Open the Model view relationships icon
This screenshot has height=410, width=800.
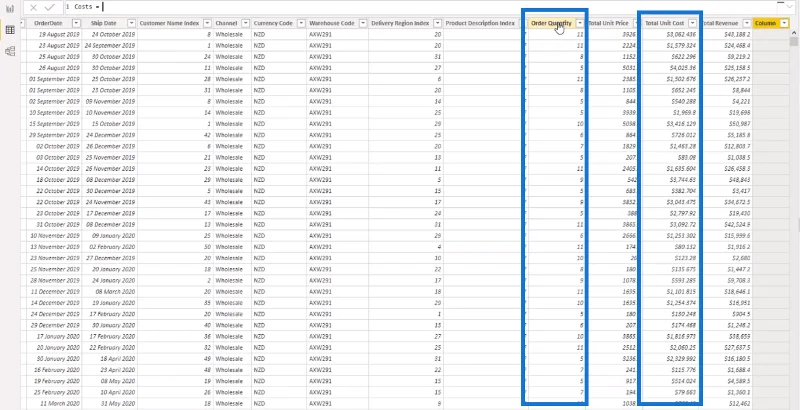[x=10, y=51]
